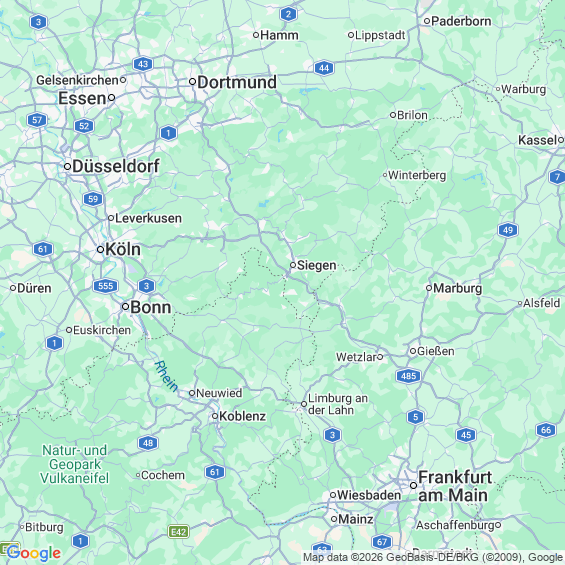Screen dimensions: 565x565
Task: Click the A485 highway shield near Gießen
Action: [x=409, y=376]
